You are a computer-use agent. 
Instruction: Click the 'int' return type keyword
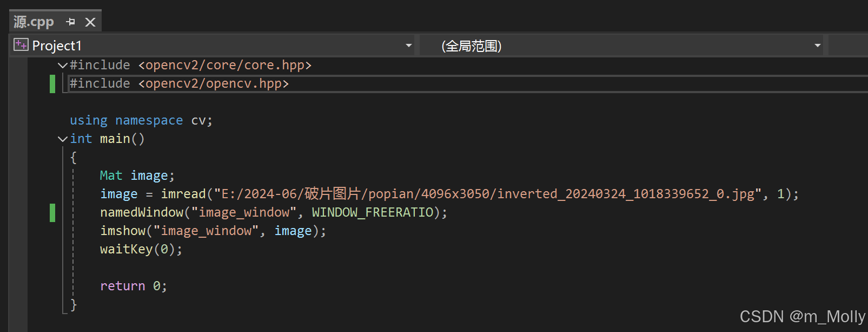[81, 139]
